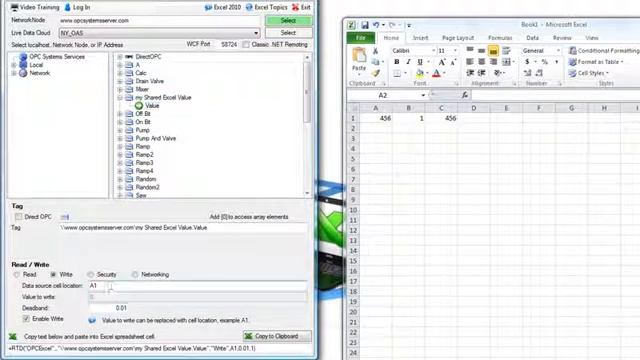Toggle Underline formatting in Excel

click(x=420, y=62)
